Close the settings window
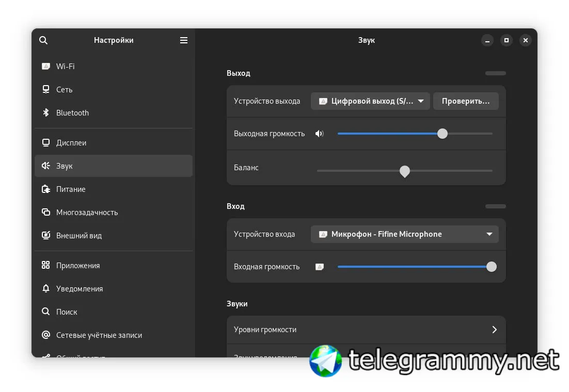The image size is (569, 392). click(x=526, y=40)
